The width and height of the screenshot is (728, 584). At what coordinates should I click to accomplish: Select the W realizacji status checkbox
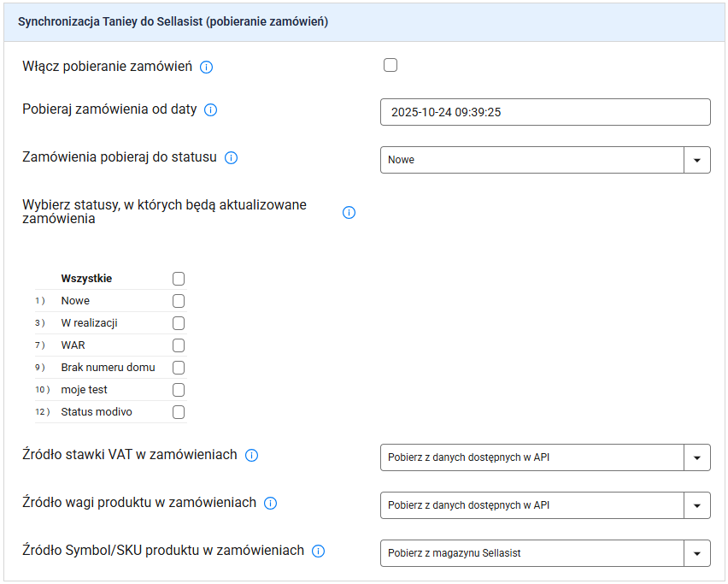(179, 323)
